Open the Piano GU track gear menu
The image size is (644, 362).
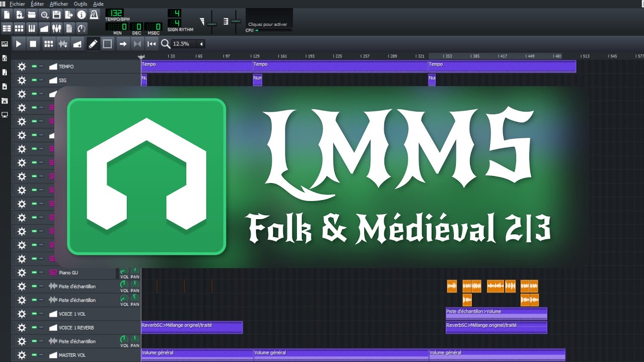click(22, 273)
